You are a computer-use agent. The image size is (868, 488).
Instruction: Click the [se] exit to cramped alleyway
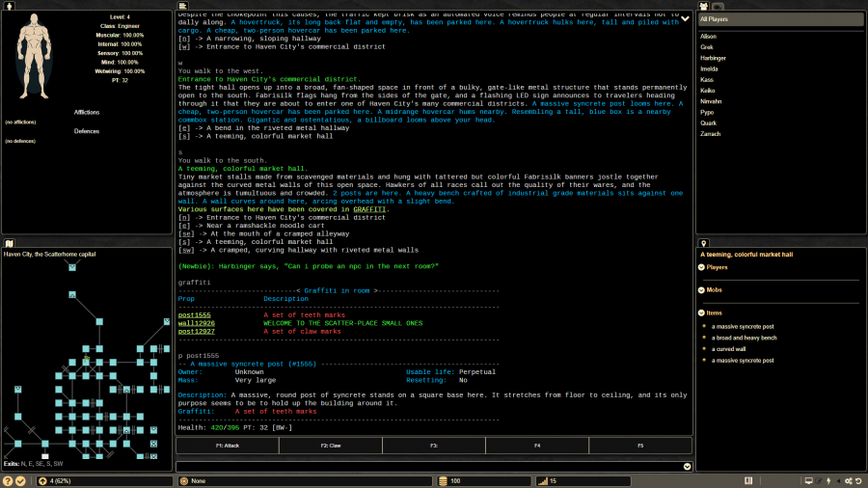[x=186, y=233]
